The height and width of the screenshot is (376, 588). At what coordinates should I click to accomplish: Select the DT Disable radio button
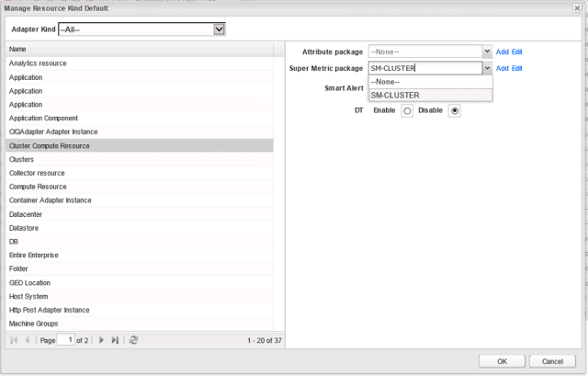tap(455, 110)
